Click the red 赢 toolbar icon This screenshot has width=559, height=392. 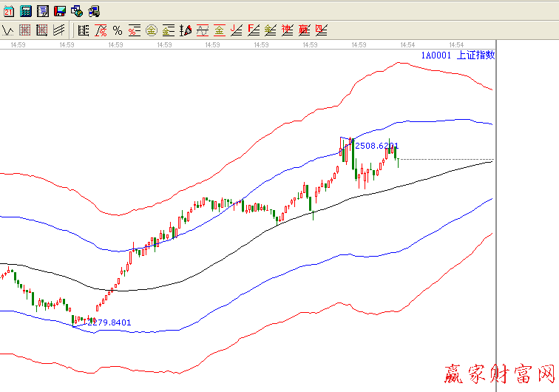304,30
